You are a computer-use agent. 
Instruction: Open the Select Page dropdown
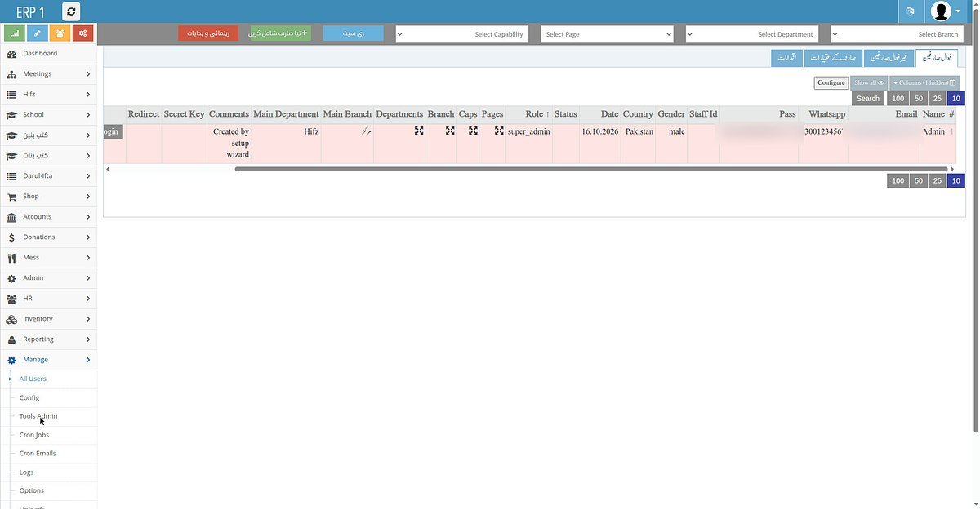tap(607, 34)
